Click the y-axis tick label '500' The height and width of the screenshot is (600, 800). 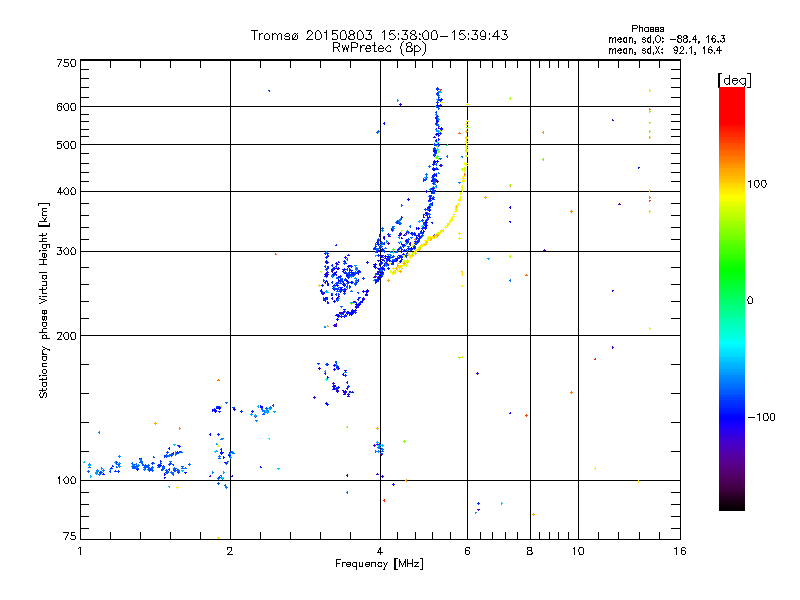(x=66, y=145)
